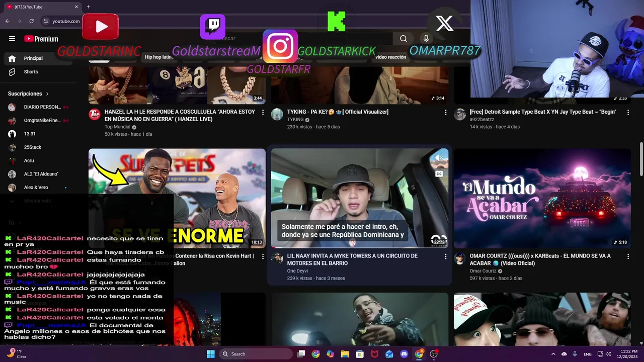Open options menu for TYKING - PA KE? video
The image size is (644, 362).
(x=445, y=112)
